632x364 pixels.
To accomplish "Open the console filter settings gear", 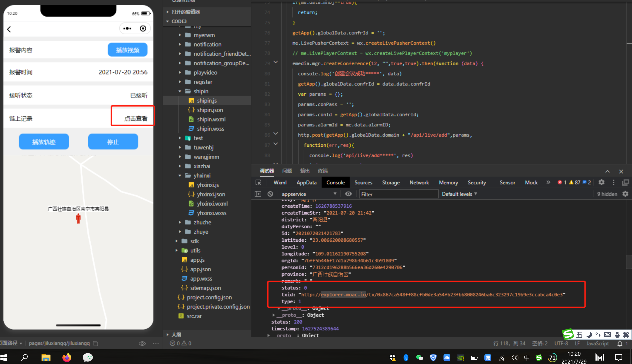I will [x=625, y=194].
